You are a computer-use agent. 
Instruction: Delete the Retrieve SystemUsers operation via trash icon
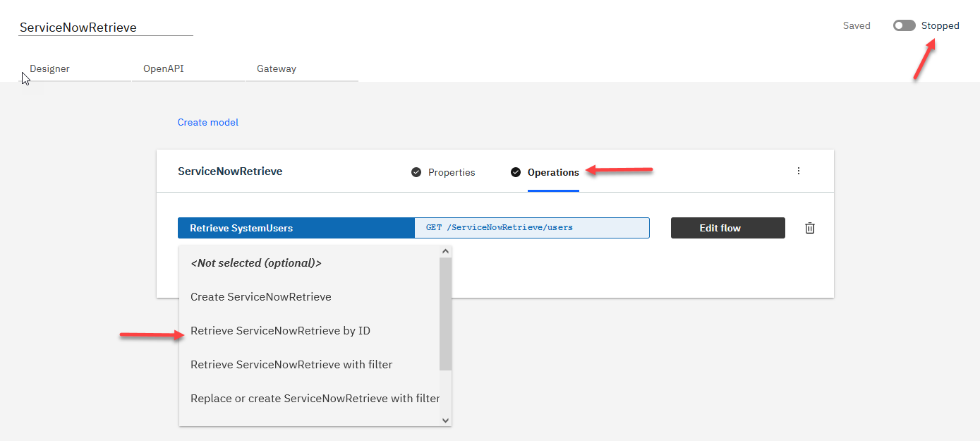pyautogui.click(x=810, y=228)
